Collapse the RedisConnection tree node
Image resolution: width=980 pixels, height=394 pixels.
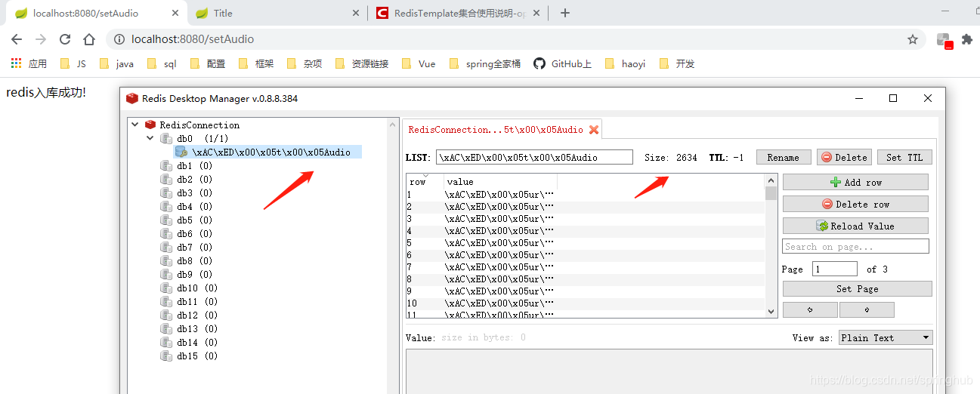[x=134, y=125]
